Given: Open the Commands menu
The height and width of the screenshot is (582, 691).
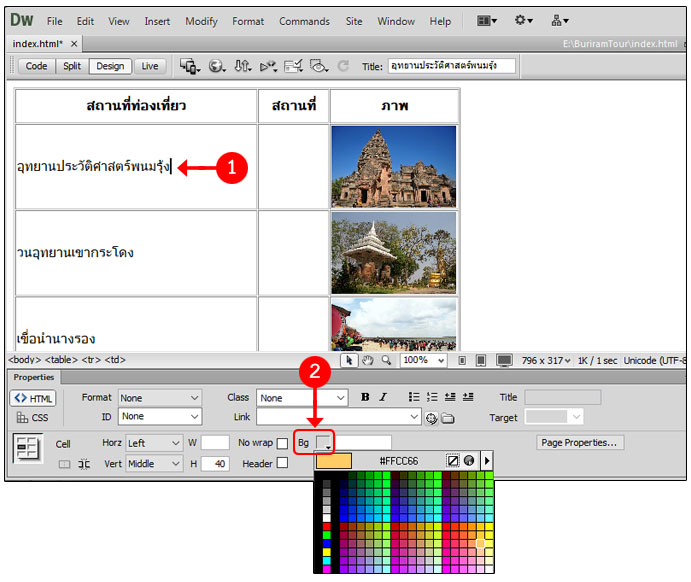Looking at the screenshot, I should (x=304, y=21).
